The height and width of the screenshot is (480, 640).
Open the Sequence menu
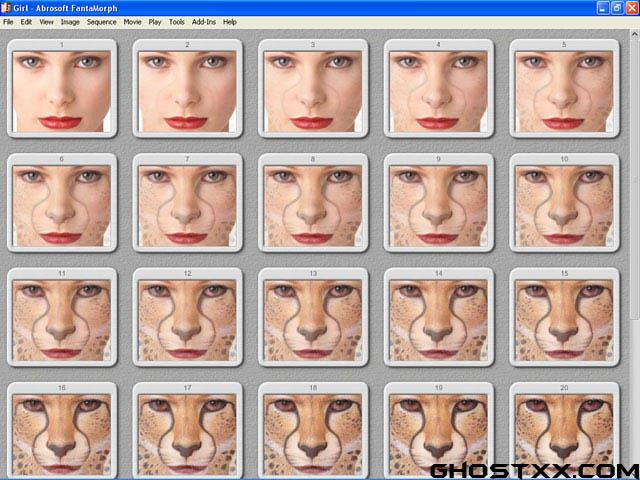click(101, 22)
